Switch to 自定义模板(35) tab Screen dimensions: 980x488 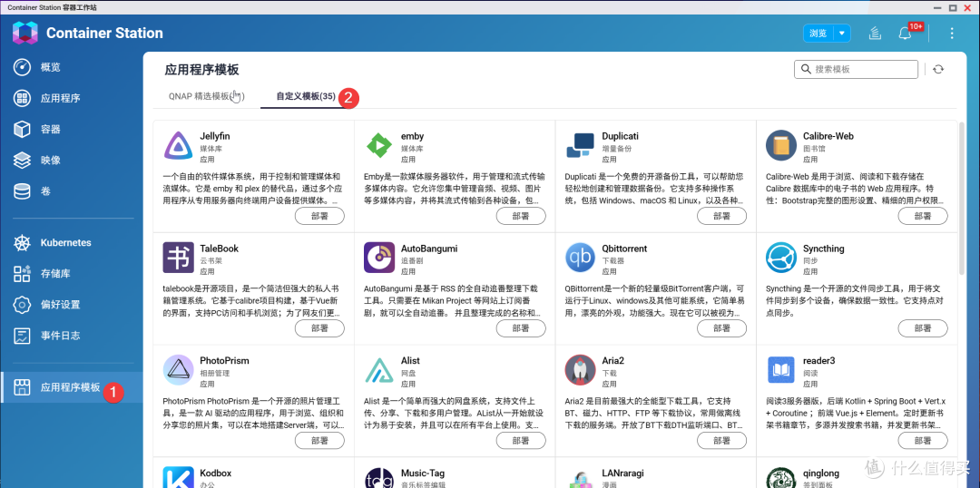[306, 97]
